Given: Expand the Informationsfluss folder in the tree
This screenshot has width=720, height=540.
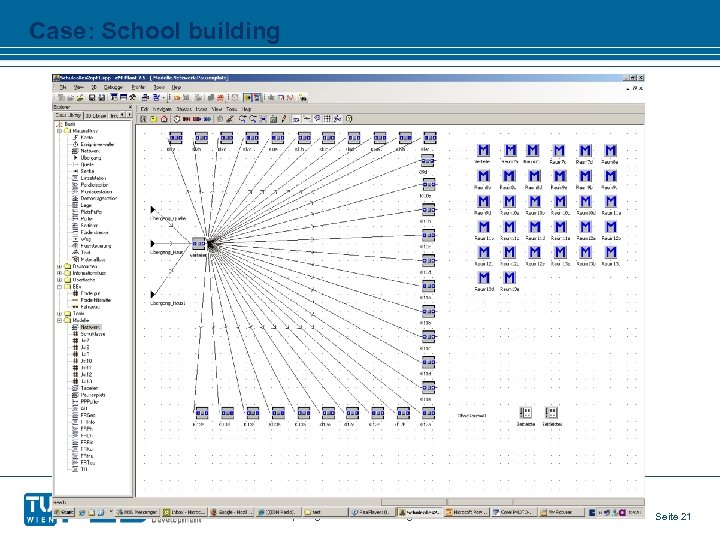Looking at the screenshot, I should [x=59, y=273].
